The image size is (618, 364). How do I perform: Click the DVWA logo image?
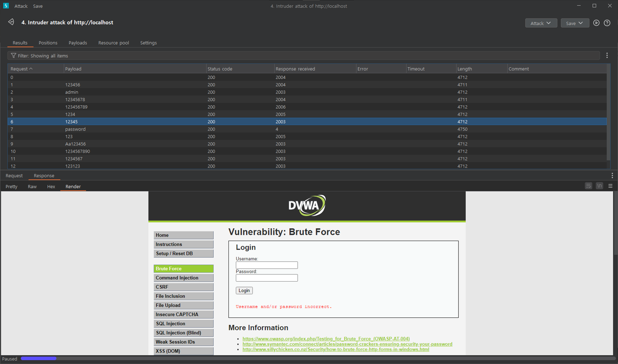(307, 205)
